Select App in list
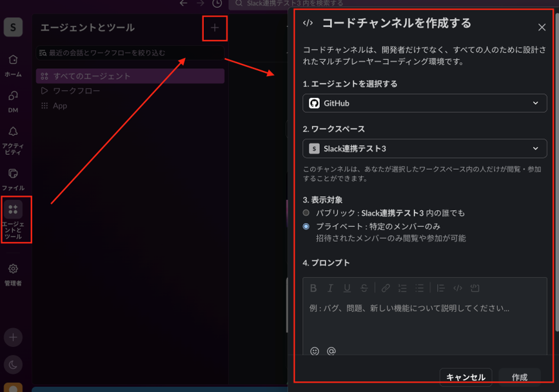 tap(130, 106)
